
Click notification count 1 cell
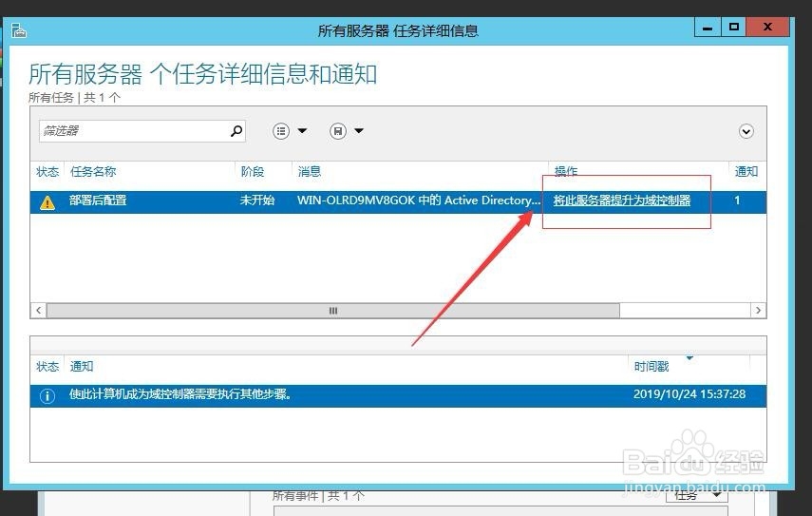[x=737, y=201]
